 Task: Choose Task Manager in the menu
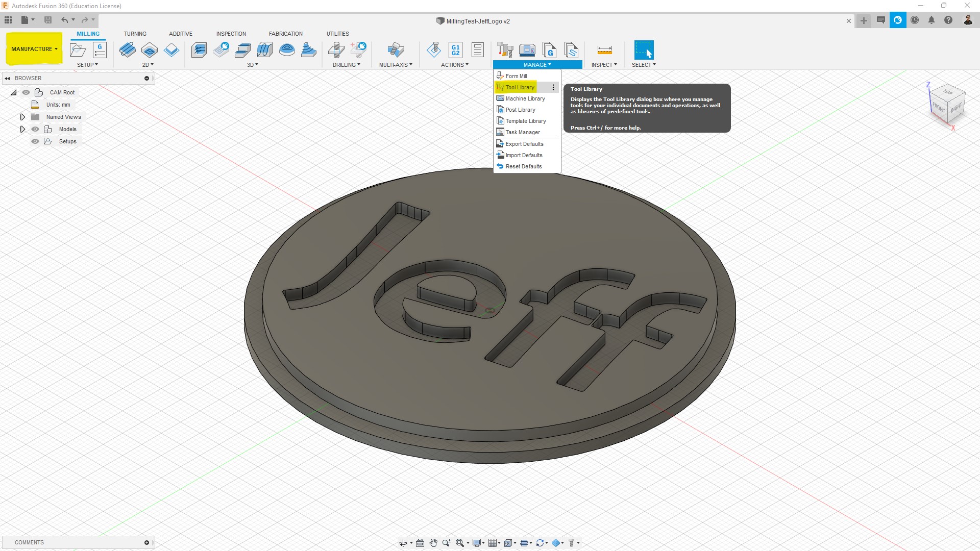[522, 132]
